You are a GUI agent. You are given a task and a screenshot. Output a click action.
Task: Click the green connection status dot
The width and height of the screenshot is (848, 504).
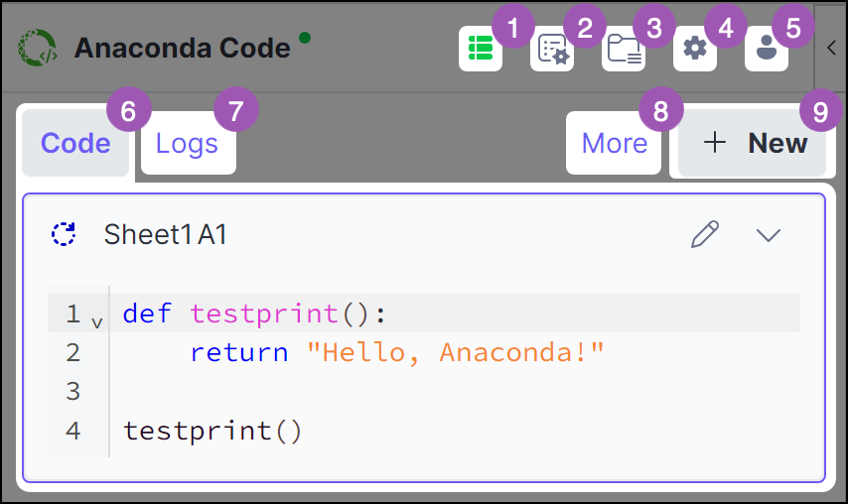[305, 38]
